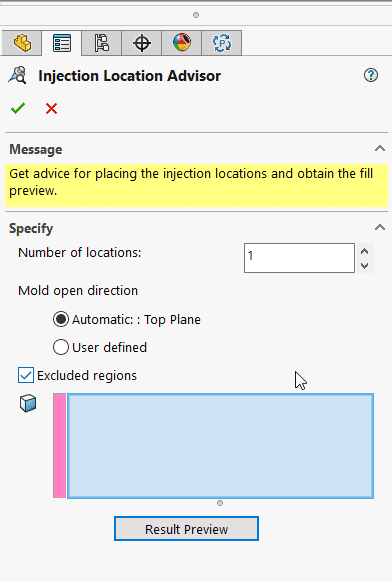The height and width of the screenshot is (581, 392).
Task: Open the ConfigurationManager tab
Action: (x=102, y=43)
